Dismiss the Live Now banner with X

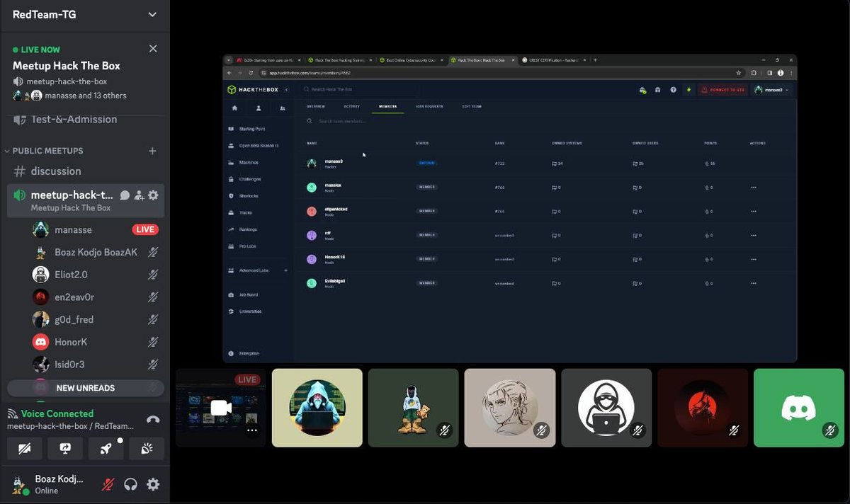coord(153,48)
